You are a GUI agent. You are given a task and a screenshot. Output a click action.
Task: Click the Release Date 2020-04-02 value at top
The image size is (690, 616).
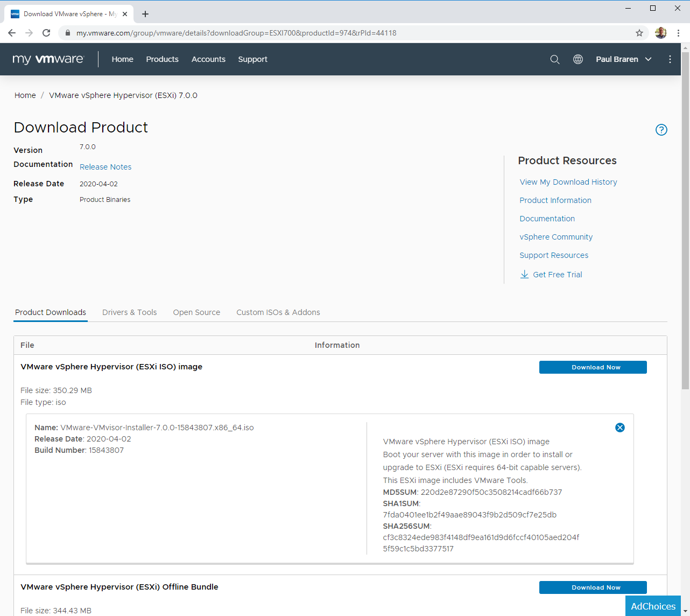coord(98,184)
